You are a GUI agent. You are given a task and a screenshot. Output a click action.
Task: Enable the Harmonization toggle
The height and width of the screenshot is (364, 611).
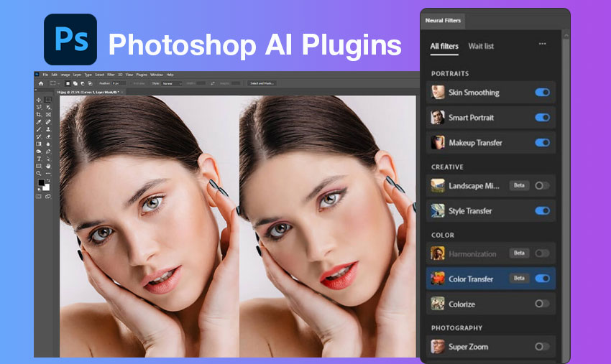pyautogui.click(x=542, y=253)
